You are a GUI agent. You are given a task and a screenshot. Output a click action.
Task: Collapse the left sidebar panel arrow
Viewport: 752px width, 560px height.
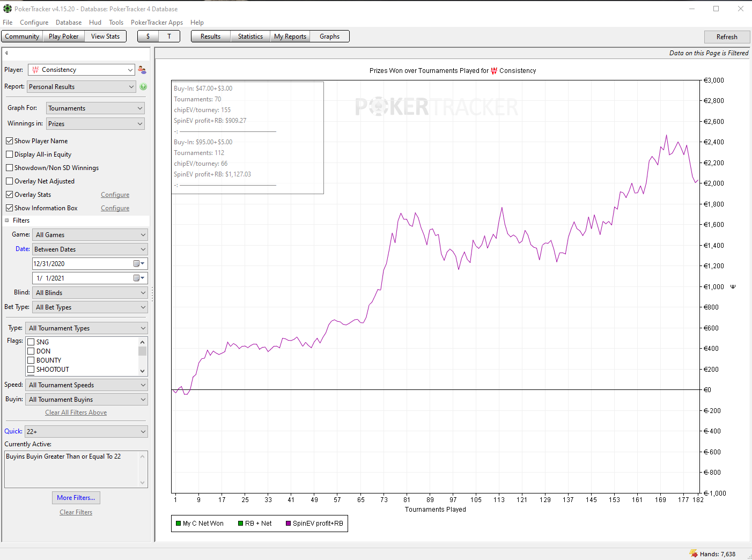coord(6,53)
